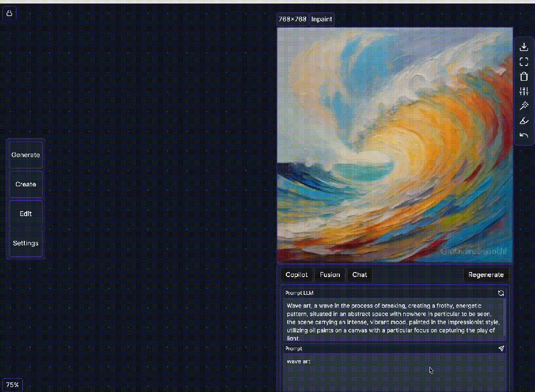Open adjustment sliders icon in the image toolbar
Viewport: 535px width, 392px height.
[524, 91]
